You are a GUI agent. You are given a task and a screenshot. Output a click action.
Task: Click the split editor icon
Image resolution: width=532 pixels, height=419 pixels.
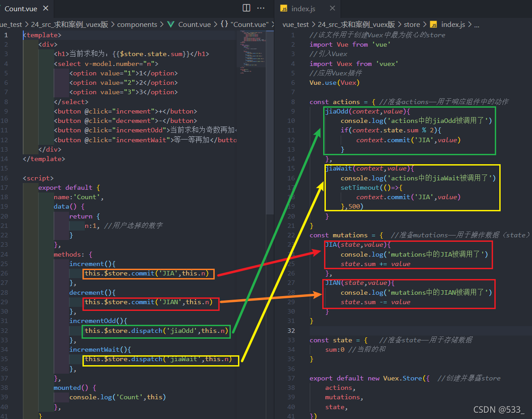point(247,8)
